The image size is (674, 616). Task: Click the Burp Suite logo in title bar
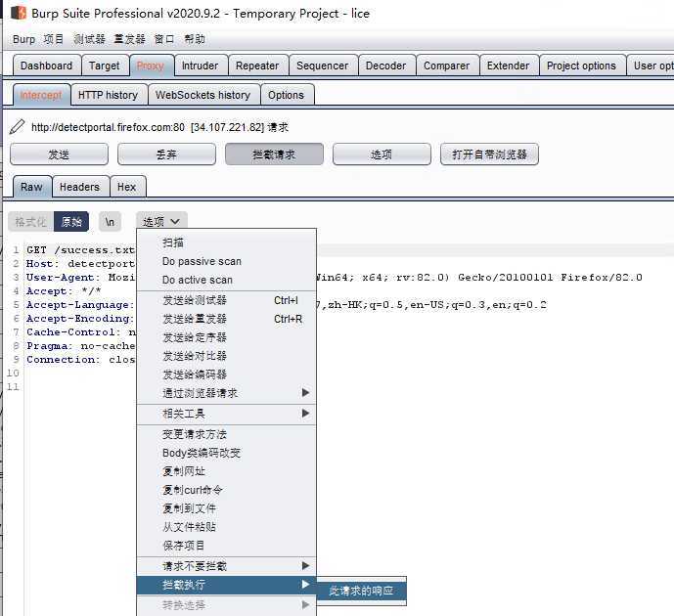coord(19,13)
